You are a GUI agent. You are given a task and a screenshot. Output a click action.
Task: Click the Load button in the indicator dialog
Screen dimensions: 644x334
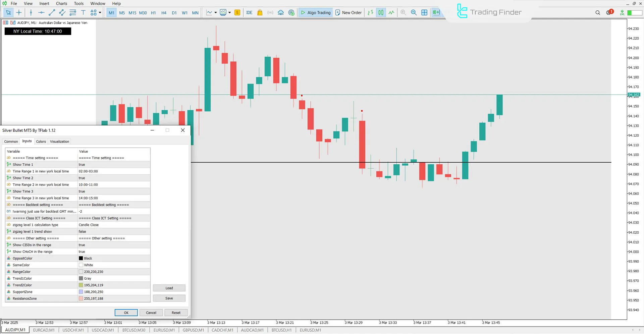(169, 288)
